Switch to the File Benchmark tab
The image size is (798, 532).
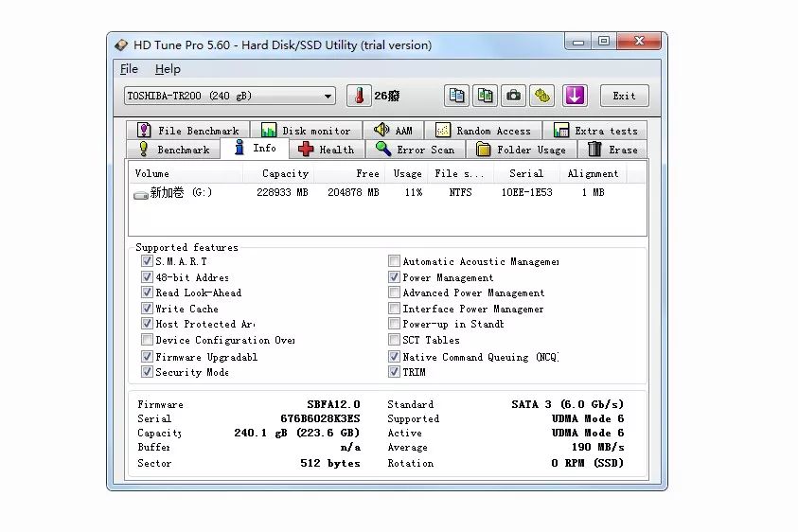tap(187, 131)
